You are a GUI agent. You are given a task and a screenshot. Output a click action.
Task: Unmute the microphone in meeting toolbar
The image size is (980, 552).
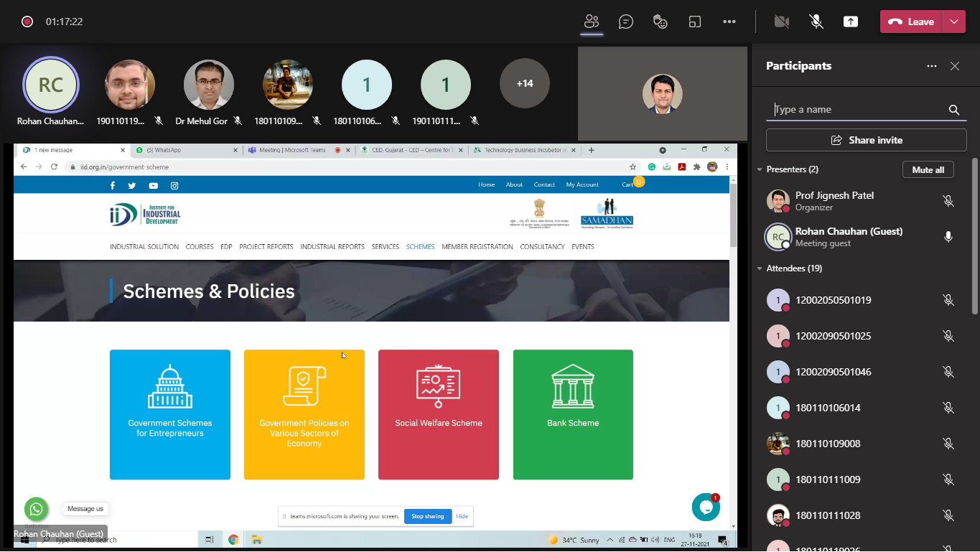(816, 22)
